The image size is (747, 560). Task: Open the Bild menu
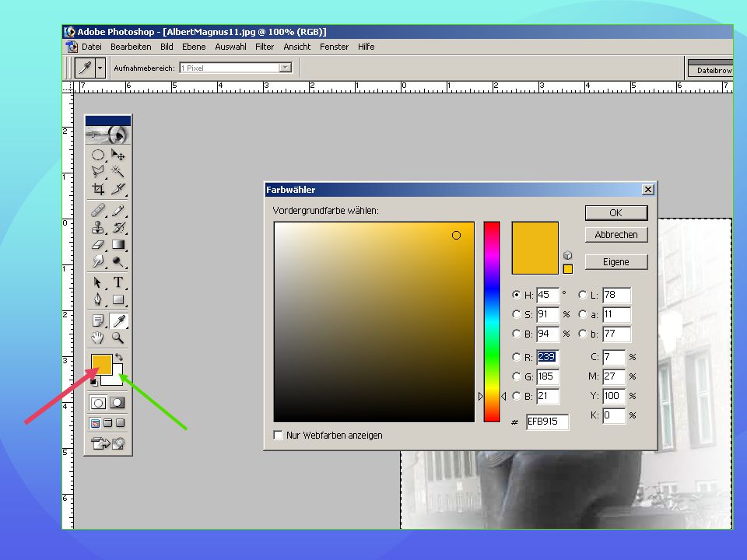pyautogui.click(x=167, y=47)
